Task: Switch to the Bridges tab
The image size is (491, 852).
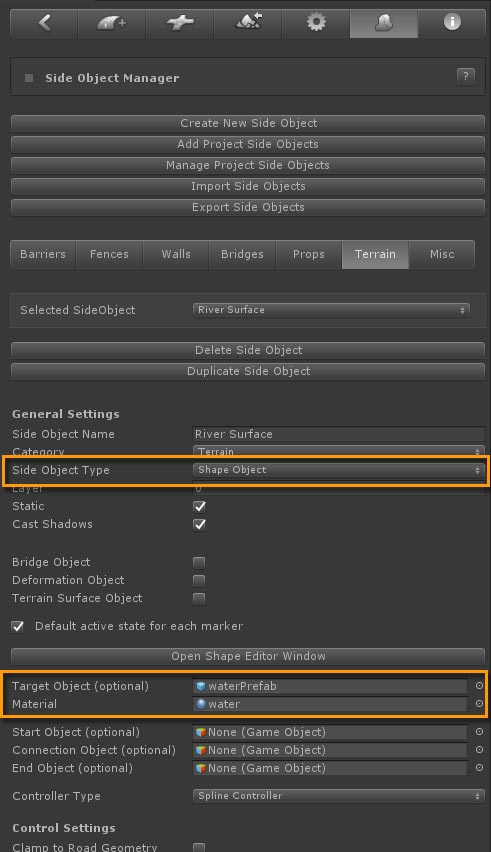Action: pos(242,254)
